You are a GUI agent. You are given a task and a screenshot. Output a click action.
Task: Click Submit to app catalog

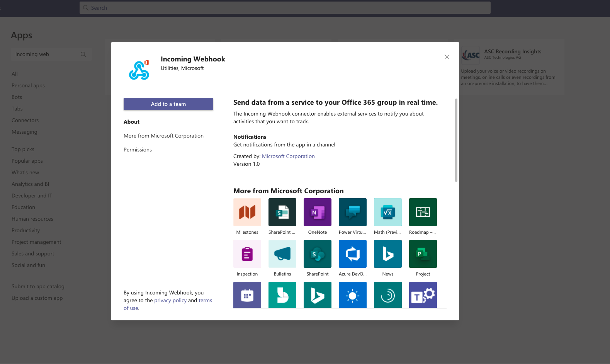(38, 286)
